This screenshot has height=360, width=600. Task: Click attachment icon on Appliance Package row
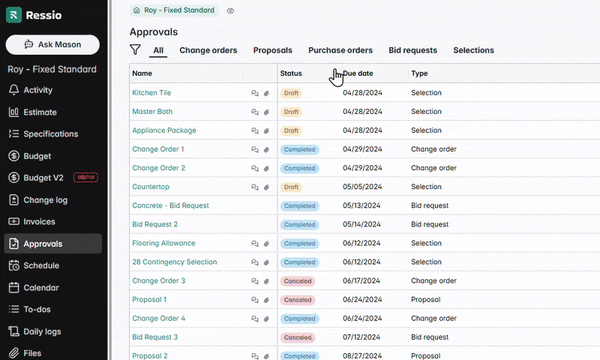(266, 130)
